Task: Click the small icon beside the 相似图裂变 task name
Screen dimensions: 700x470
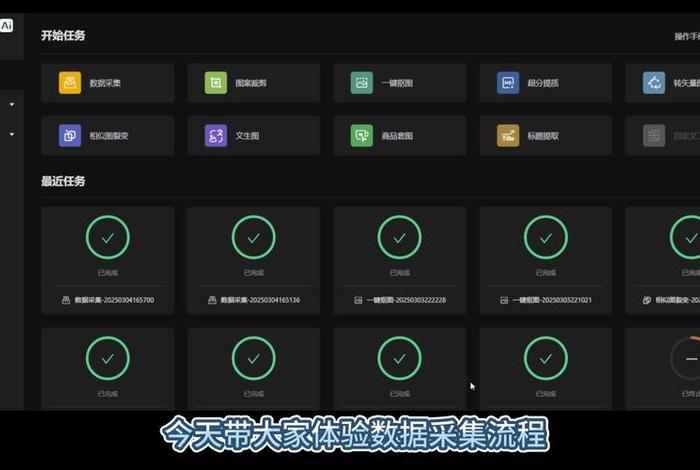Action: point(647,300)
